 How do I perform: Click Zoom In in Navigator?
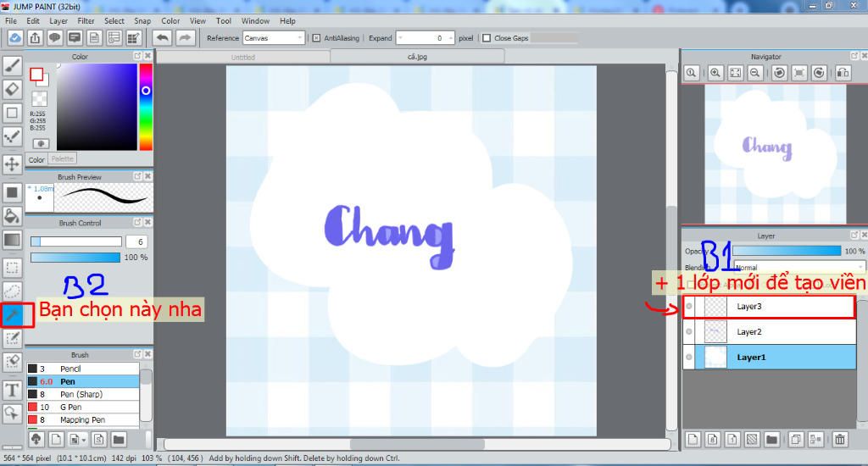715,73
